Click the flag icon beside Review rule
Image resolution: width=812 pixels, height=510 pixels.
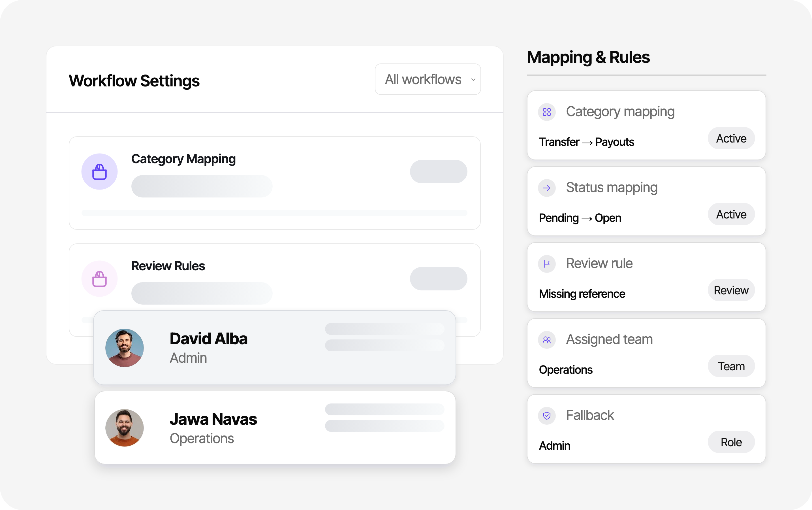[547, 264]
